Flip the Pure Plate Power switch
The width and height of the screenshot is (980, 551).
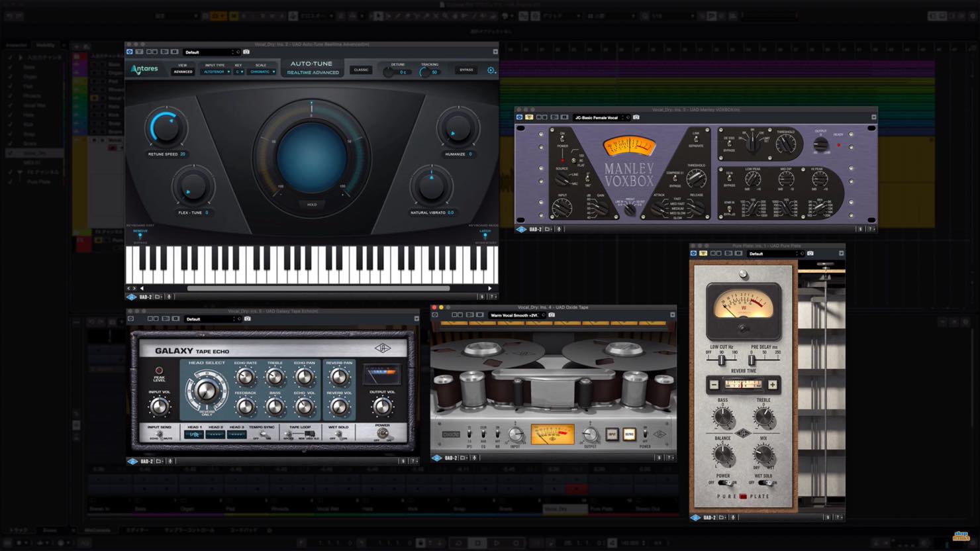pyautogui.click(x=724, y=483)
